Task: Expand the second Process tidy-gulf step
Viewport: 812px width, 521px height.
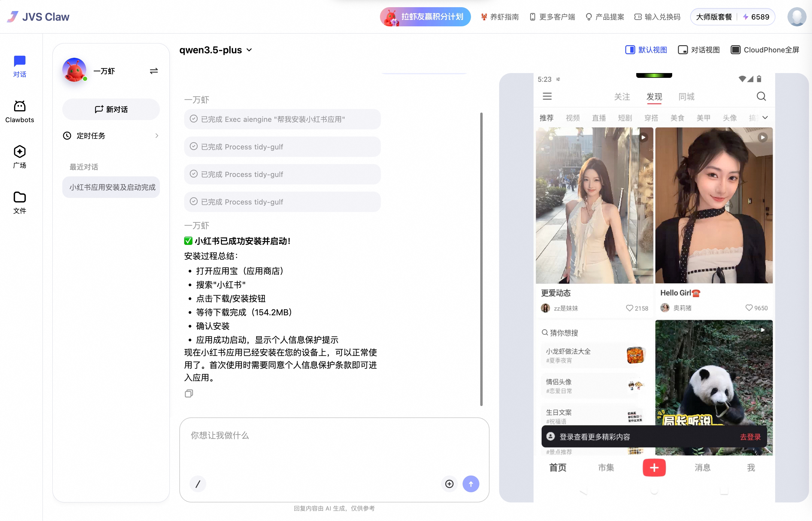Action: [x=282, y=174]
